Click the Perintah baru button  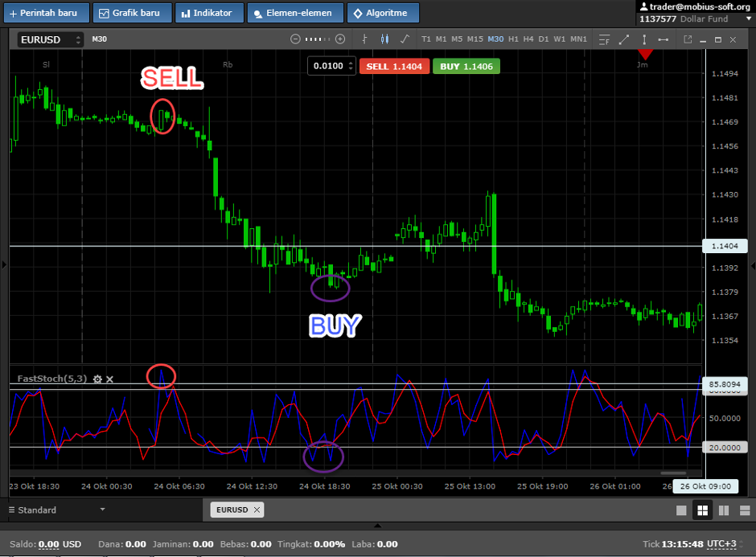coord(47,13)
